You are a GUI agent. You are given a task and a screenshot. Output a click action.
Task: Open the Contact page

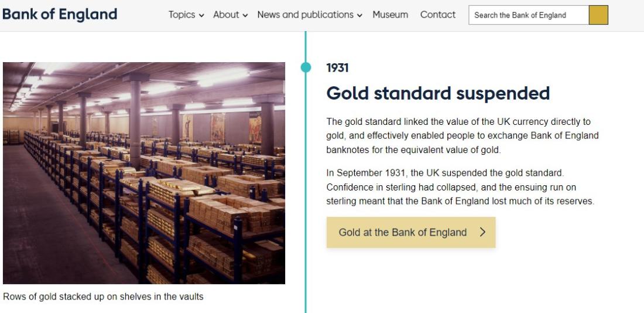tap(437, 15)
